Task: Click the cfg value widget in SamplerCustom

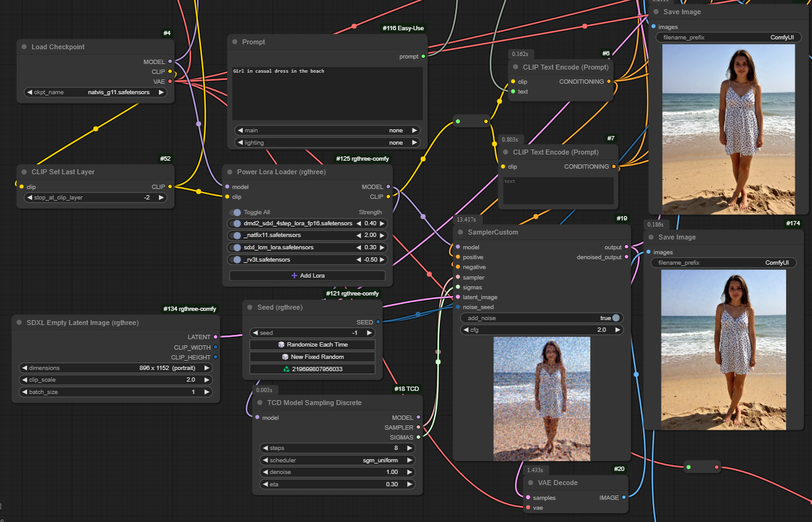Action: point(542,330)
